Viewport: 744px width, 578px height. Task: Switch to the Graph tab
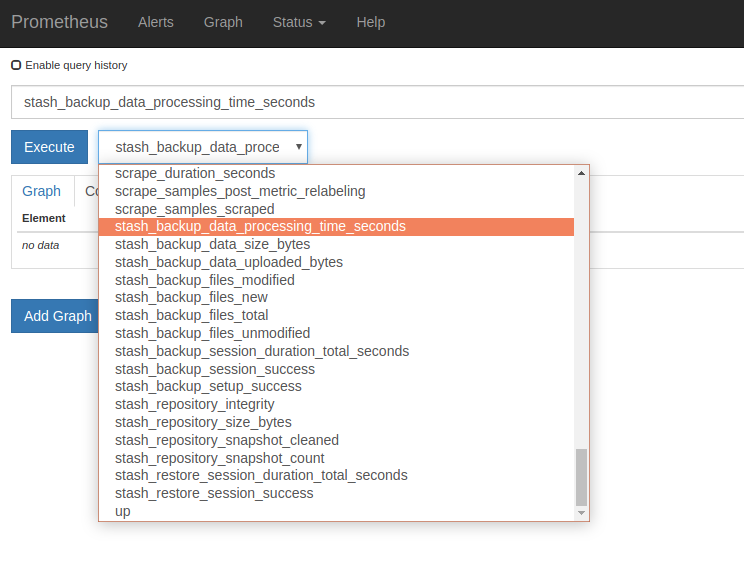42,191
